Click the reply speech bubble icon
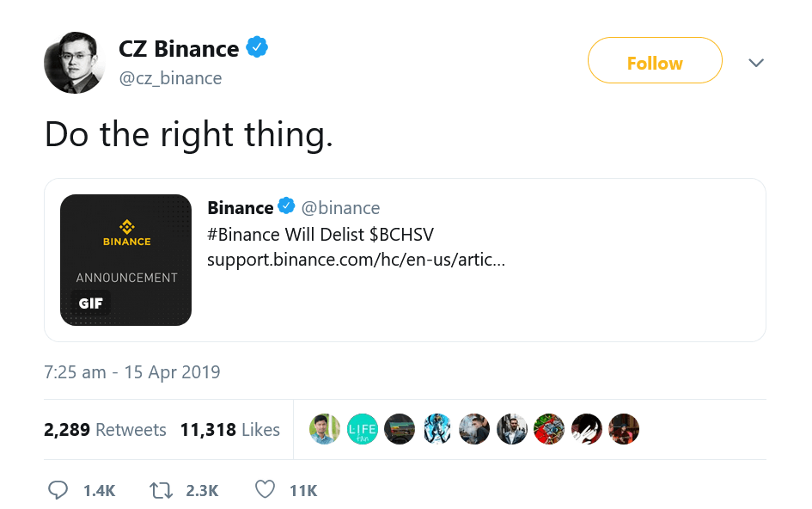 coord(58,489)
